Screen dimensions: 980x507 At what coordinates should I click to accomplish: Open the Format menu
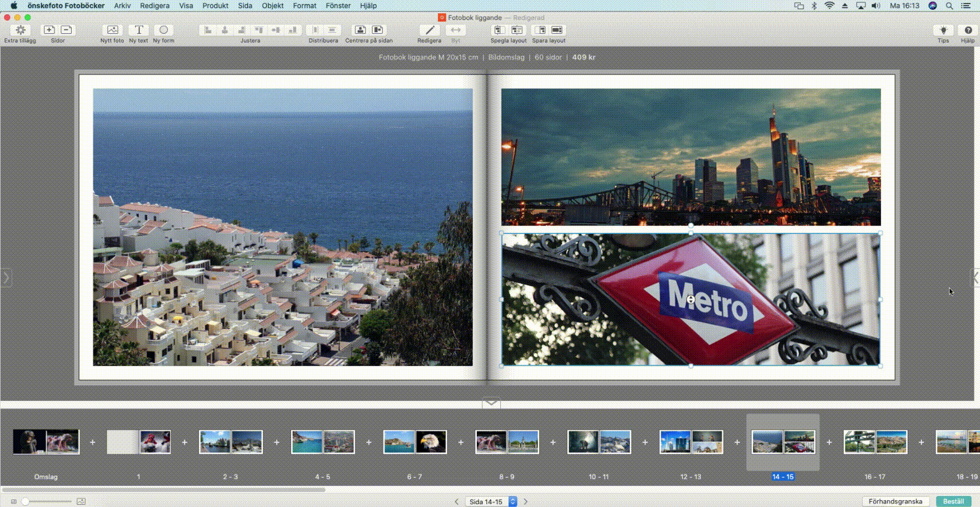305,6
